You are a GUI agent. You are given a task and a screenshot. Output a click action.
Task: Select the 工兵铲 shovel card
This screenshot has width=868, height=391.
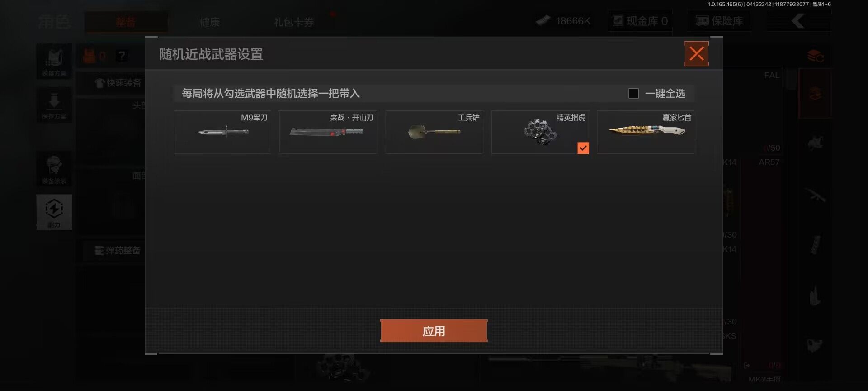click(434, 132)
